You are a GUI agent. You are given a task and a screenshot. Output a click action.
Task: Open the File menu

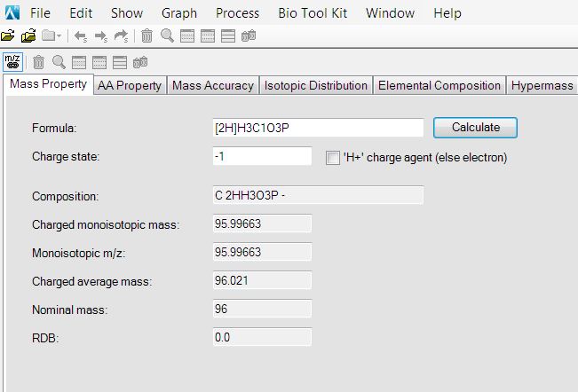pos(40,13)
